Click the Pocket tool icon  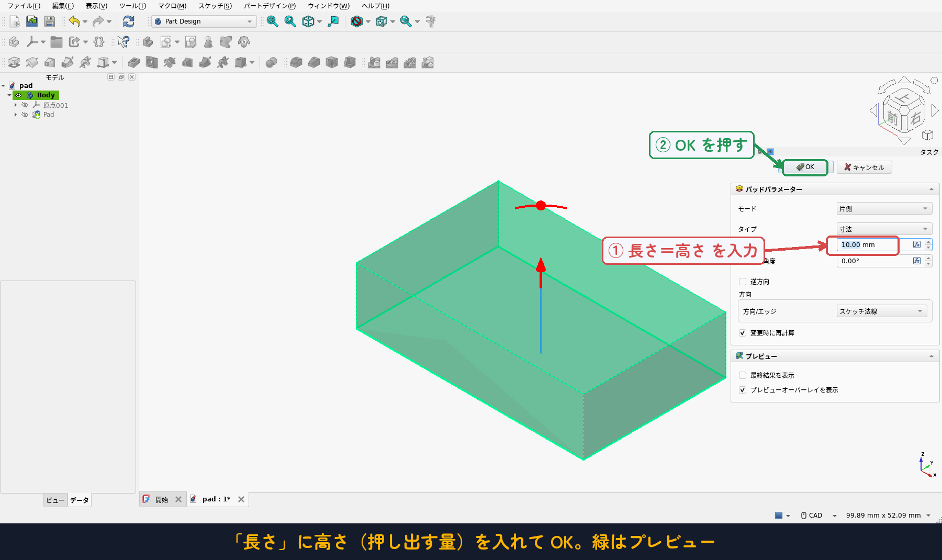click(x=134, y=63)
